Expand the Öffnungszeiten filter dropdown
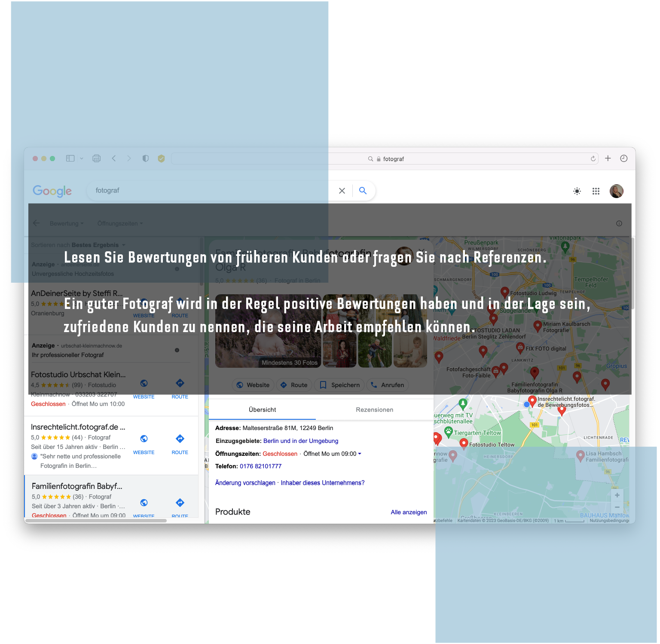The height and width of the screenshot is (644, 660). [x=120, y=223]
